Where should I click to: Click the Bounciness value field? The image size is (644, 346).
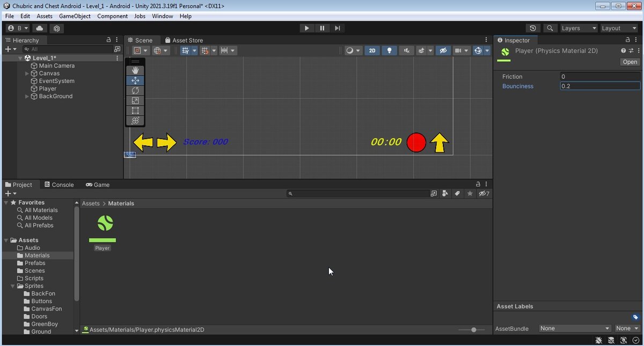click(x=600, y=86)
